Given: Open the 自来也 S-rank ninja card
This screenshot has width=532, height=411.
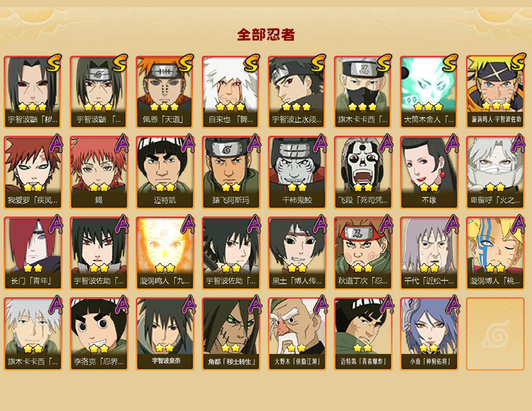Looking at the screenshot, I should pos(231,92).
